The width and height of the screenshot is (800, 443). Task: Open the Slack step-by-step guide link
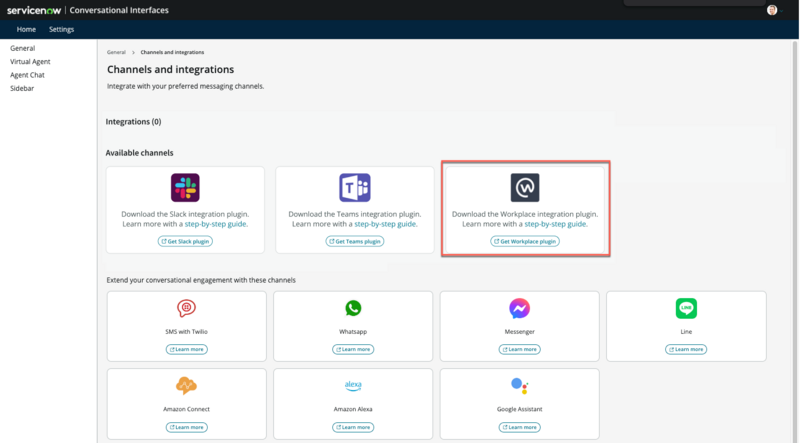coord(216,224)
